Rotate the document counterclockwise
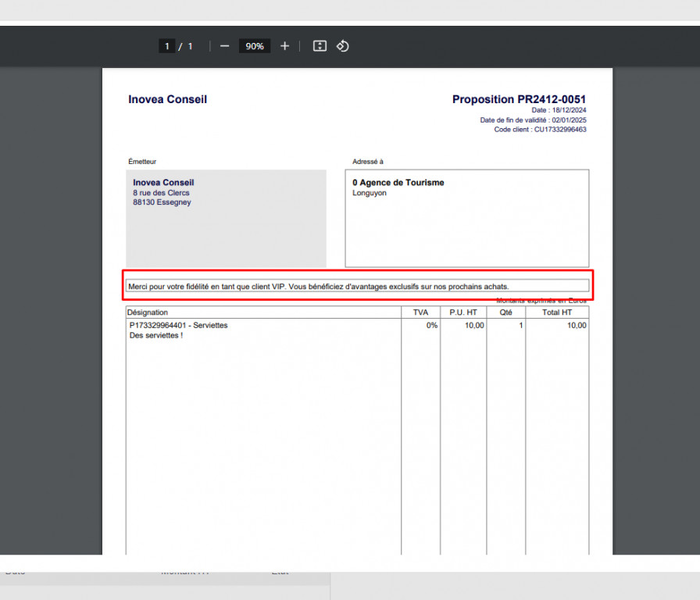Image resolution: width=700 pixels, height=600 pixels. click(342, 46)
